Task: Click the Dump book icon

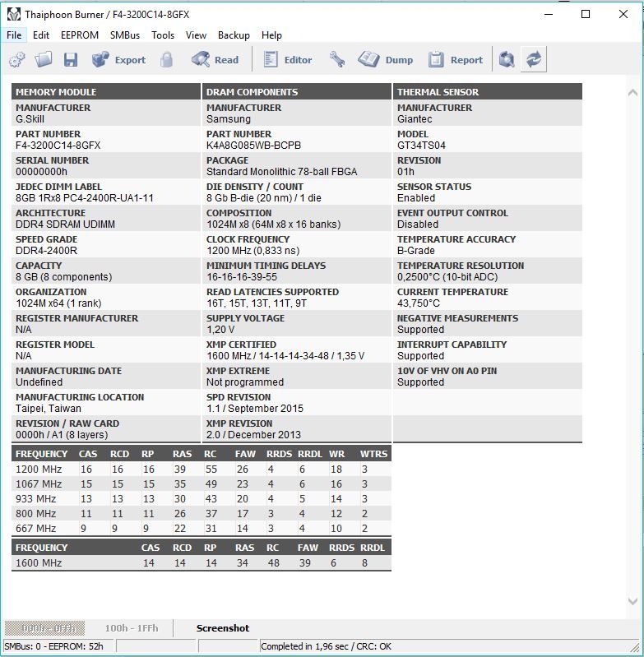Action: pyautogui.click(x=368, y=59)
